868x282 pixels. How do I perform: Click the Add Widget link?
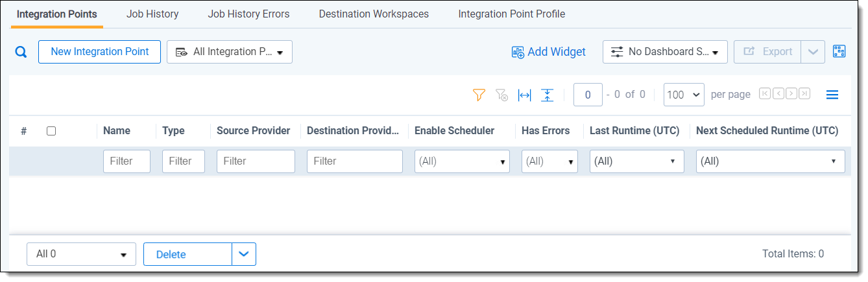[x=549, y=52]
